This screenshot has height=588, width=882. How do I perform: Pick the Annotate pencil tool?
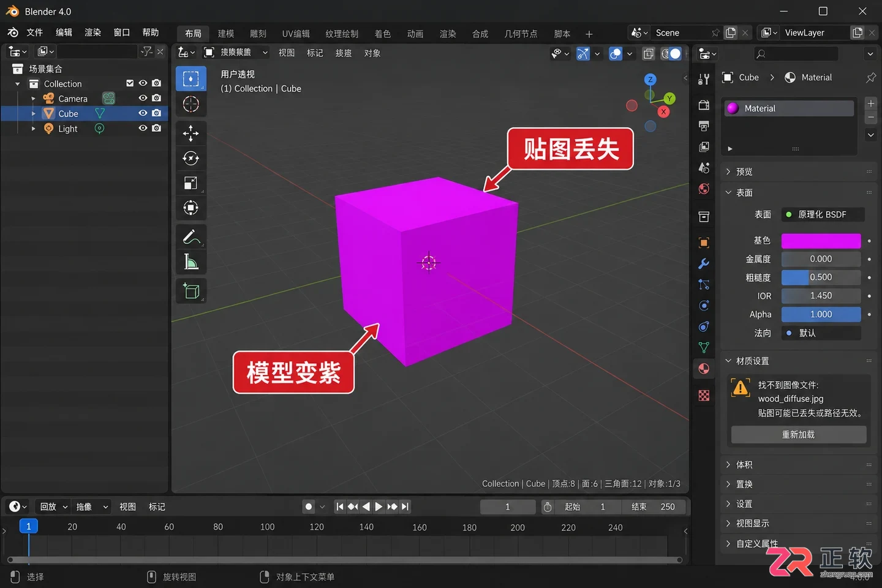[x=191, y=236]
